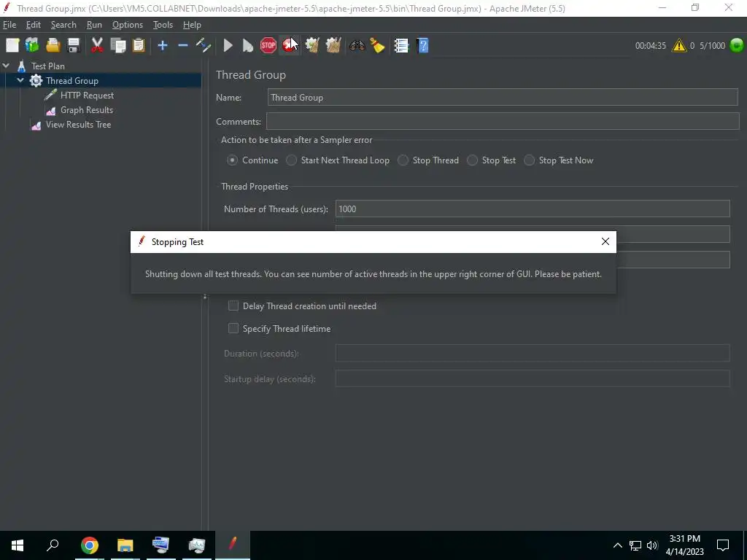Open the Windows Start menu
The height and width of the screenshot is (560, 747).
(x=18, y=545)
